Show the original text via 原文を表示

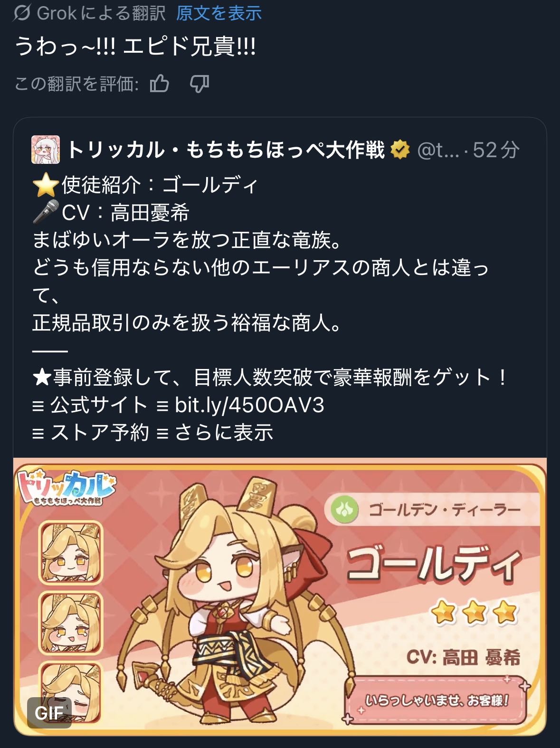pyautogui.click(x=219, y=13)
